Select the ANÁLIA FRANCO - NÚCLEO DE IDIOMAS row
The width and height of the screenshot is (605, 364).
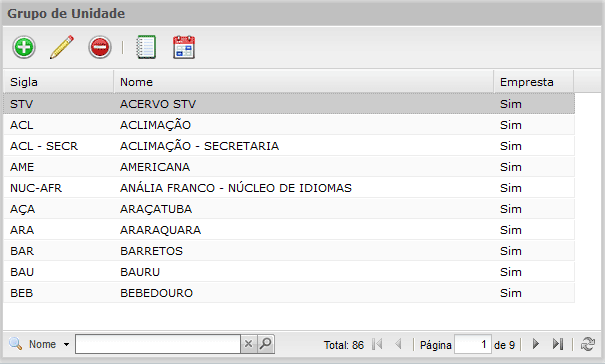[x=289, y=188]
